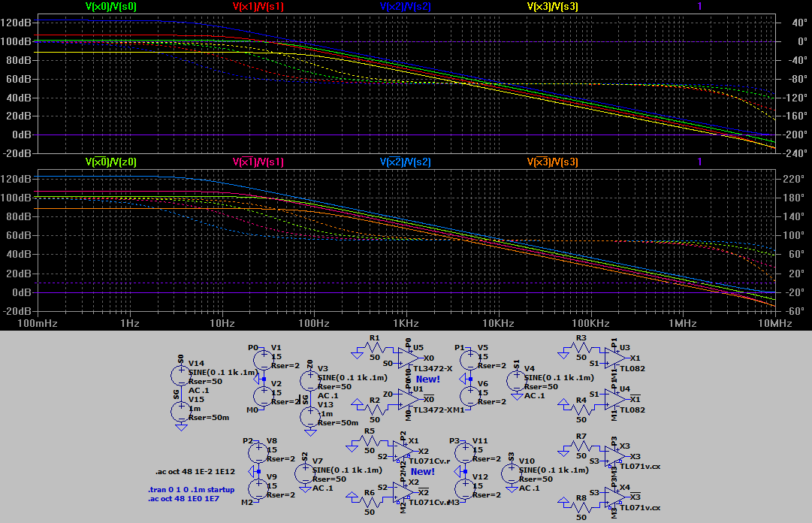Click the green V(x0)/V(s0) trace label
This screenshot has height=523, width=812.
[111, 6]
